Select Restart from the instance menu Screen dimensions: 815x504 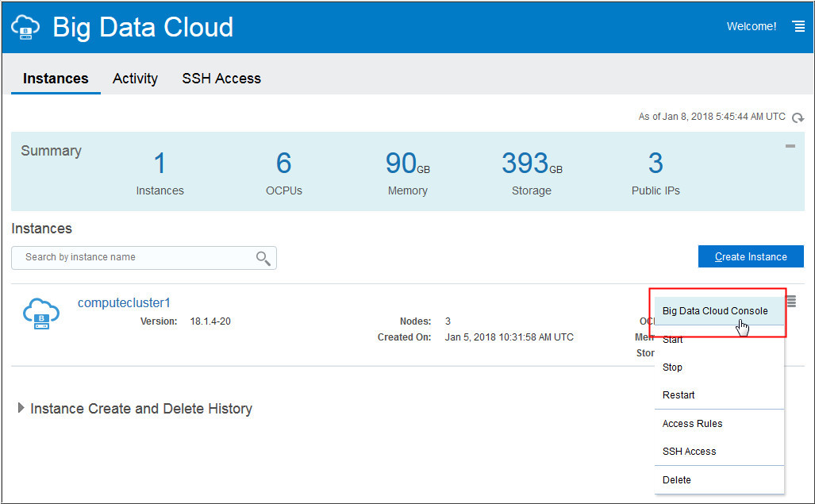click(679, 394)
